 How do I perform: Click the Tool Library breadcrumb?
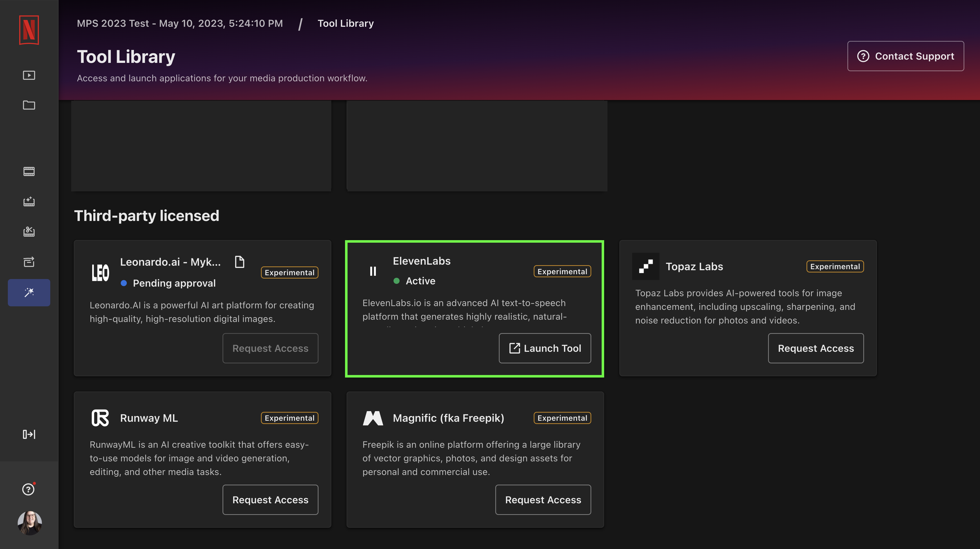pos(346,23)
